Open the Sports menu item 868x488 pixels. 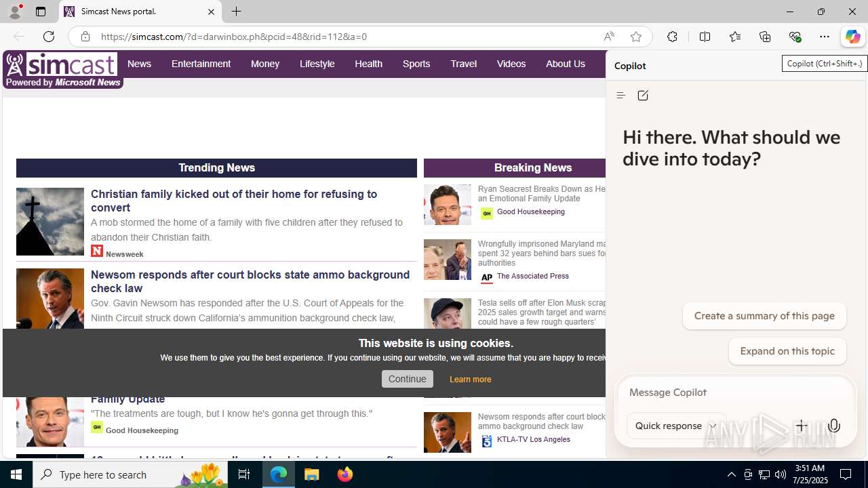point(416,64)
